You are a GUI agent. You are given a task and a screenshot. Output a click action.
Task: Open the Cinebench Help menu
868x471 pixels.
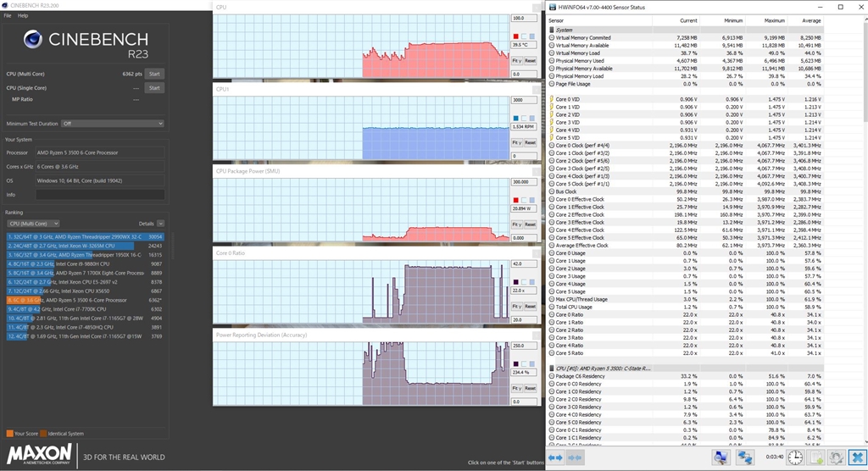tap(23, 15)
